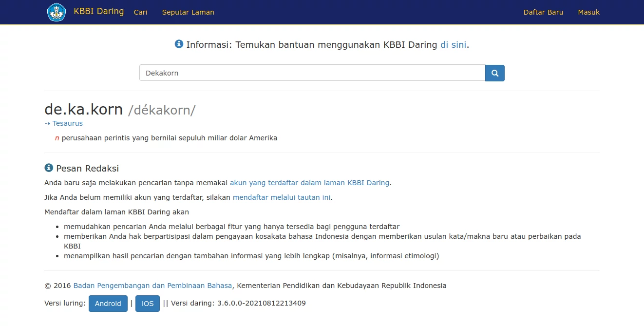This screenshot has height=326, width=644.
Task: Click 'Kementerian Pendidikan dan Kebudayaan Republik Indonesia' text
Action: click(341, 286)
